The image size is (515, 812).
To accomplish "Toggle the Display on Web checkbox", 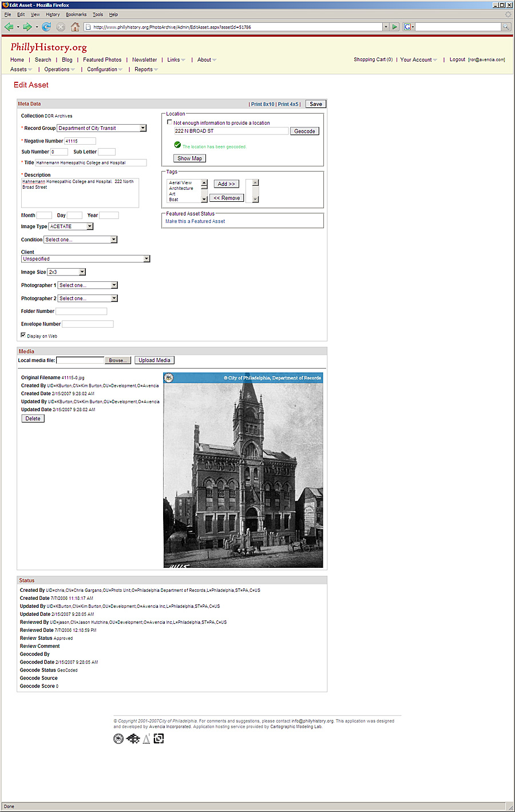I will tap(23, 335).
